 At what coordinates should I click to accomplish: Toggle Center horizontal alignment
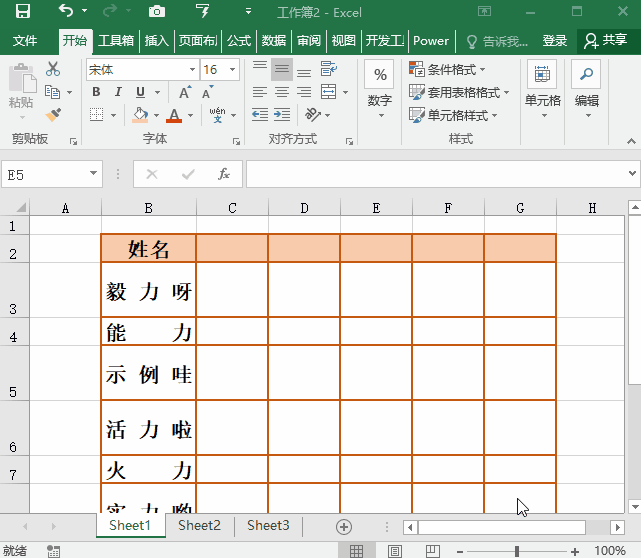(282, 92)
